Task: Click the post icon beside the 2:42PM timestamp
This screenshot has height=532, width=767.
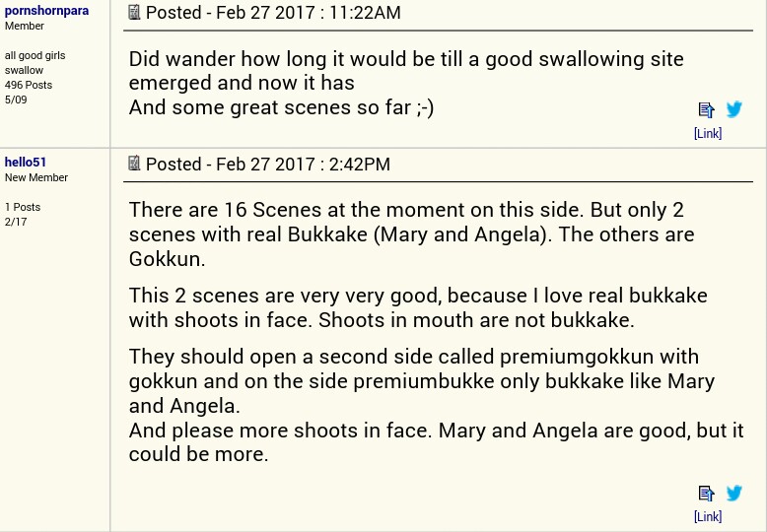Action: (x=134, y=163)
